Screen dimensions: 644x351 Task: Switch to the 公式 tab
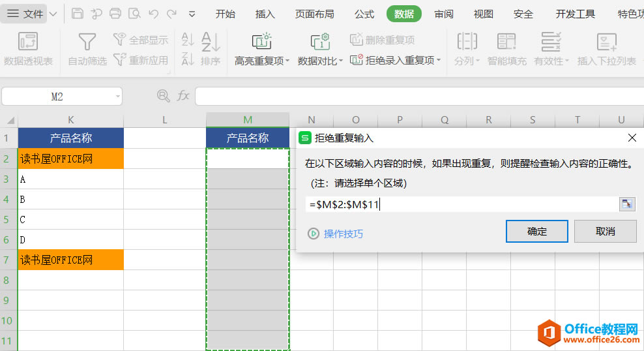click(x=364, y=14)
